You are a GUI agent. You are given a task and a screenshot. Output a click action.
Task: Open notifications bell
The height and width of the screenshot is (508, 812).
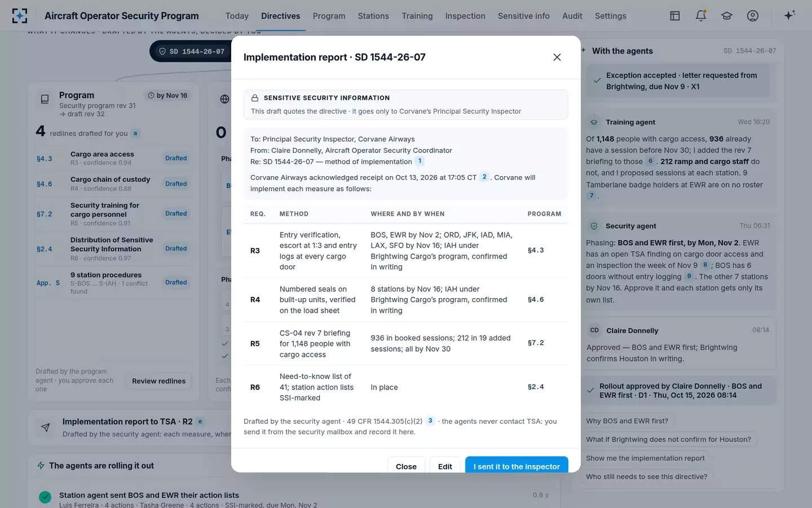point(701,16)
